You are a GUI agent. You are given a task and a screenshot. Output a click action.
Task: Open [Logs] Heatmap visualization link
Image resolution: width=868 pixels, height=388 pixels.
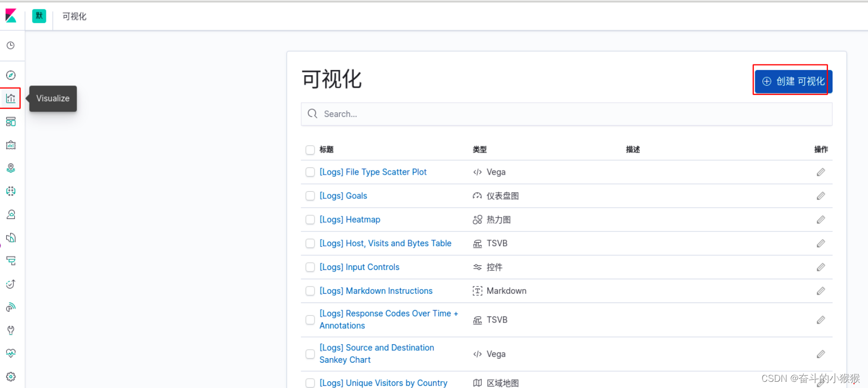(350, 220)
